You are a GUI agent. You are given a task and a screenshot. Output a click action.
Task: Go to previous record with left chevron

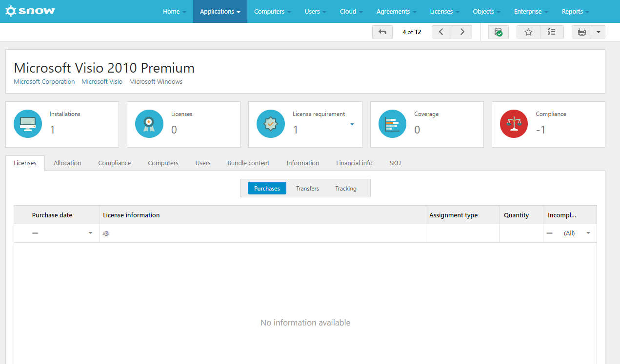point(441,32)
